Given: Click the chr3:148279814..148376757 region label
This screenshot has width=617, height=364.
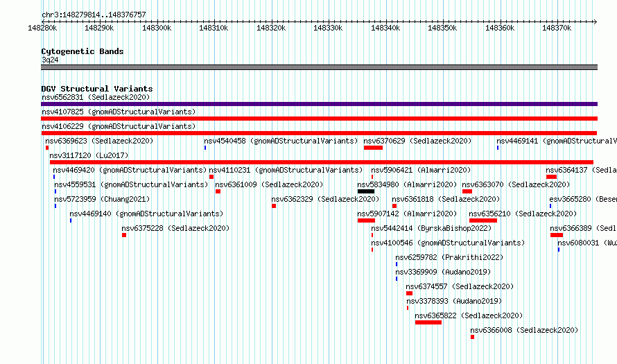Looking at the screenshot, I should 94,15.
